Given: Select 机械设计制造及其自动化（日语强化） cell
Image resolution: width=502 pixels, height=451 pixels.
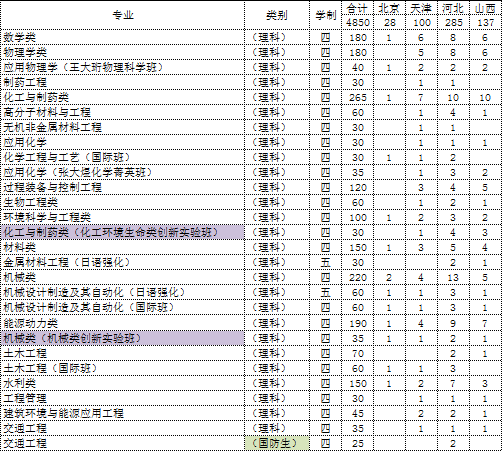Looking at the screenshot, I should 123,293.
